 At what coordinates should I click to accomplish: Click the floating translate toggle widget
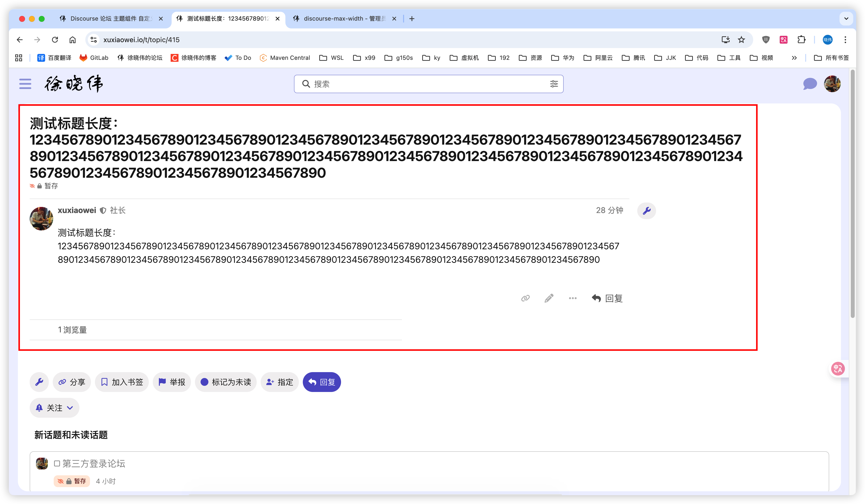tap(838, 369)
